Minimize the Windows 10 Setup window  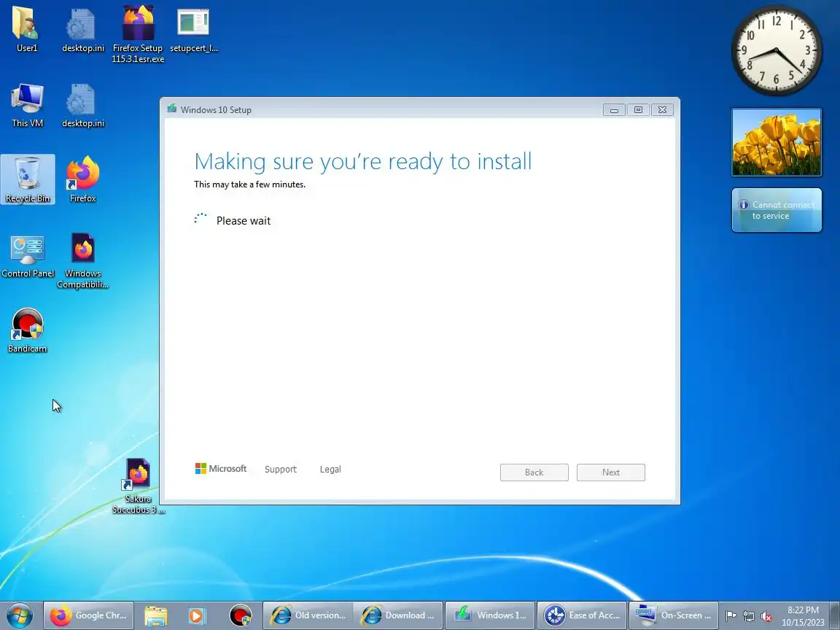[614, 110]
